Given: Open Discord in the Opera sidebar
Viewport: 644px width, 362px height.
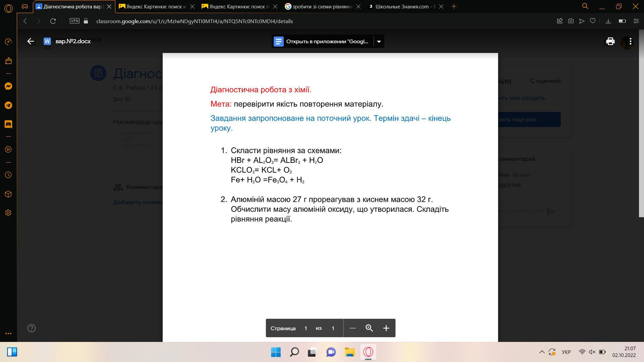Looking at the screenshot, I should tap(8, 124).
